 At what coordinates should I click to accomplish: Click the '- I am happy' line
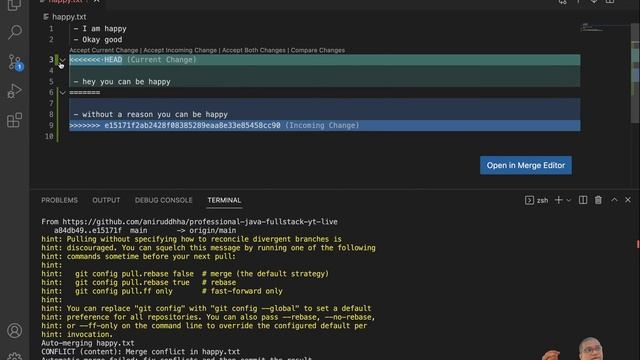(100, 29)
